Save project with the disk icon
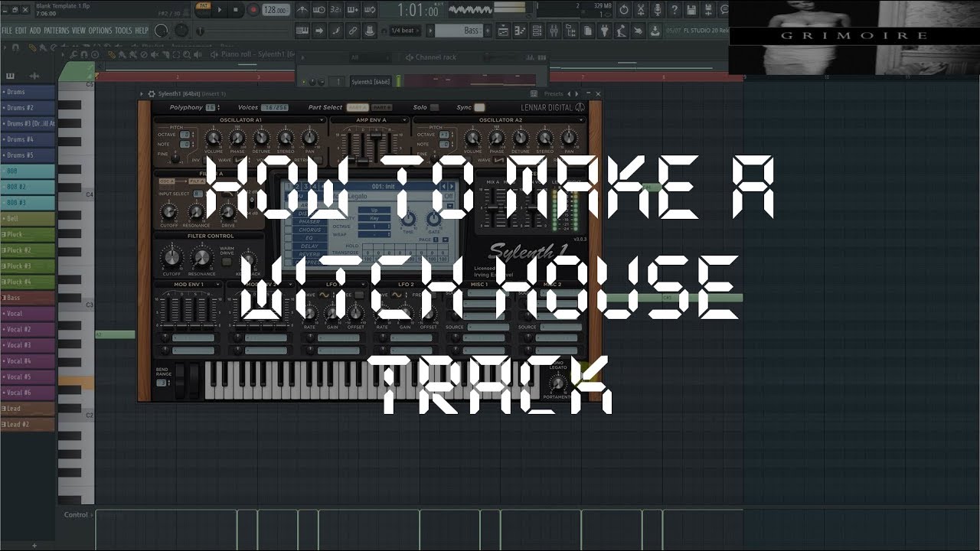This screenshot has height=551, width=980. click(x=691, y=9)
